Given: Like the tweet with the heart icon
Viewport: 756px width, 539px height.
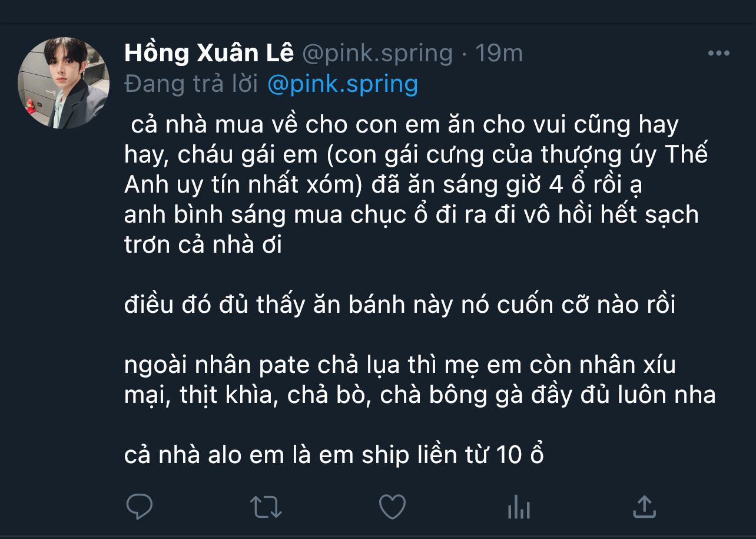Looking at the screenshot, I should pos(392,507).
